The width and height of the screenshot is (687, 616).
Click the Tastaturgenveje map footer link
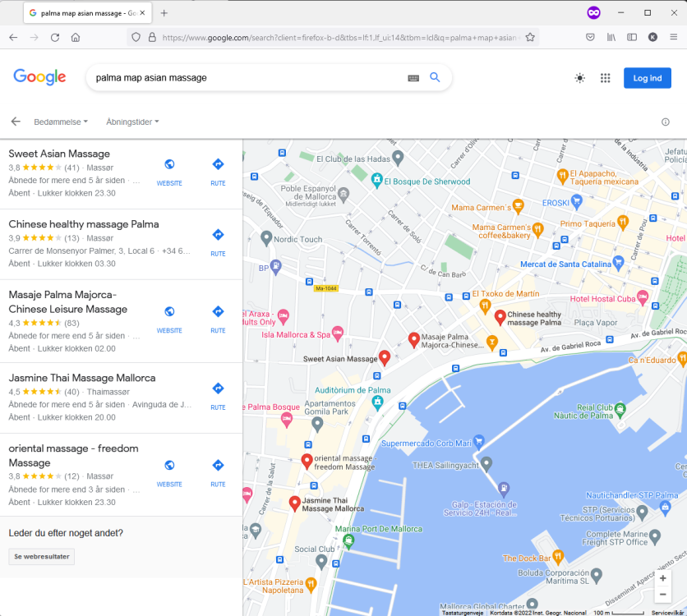[x=462, y=613]
